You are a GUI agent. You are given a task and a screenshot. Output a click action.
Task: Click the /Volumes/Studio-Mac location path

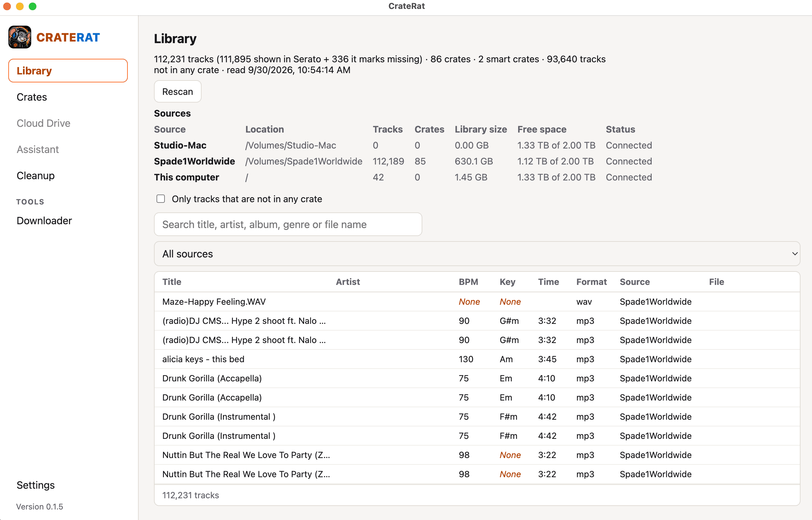[x=291, y=145]
